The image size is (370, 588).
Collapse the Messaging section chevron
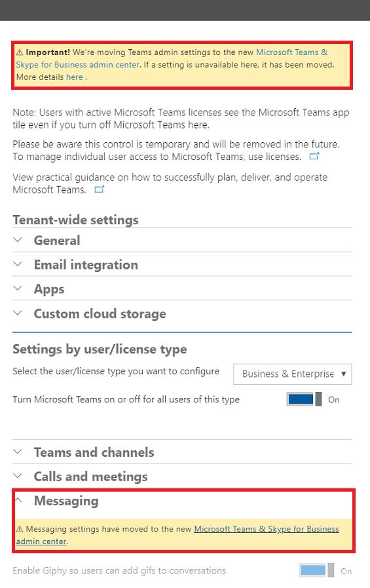pos(18,500)
